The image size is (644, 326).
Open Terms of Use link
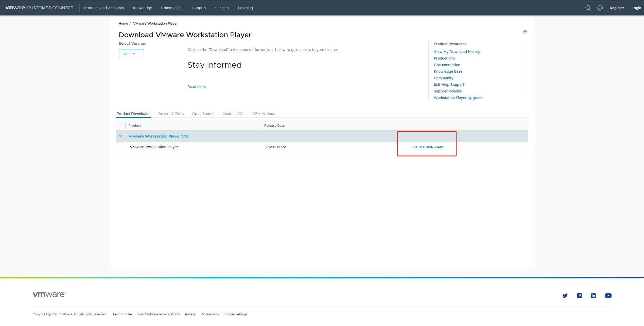coord(122,314)
